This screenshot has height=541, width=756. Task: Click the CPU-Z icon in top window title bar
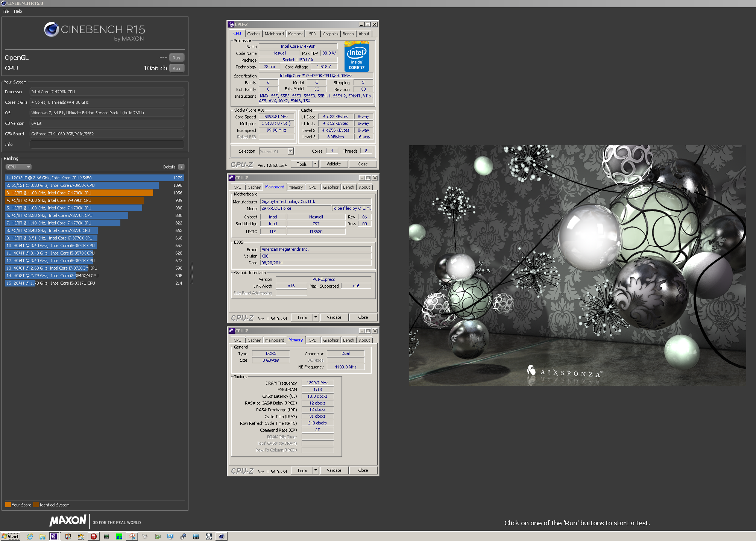(x=231, y=24)
